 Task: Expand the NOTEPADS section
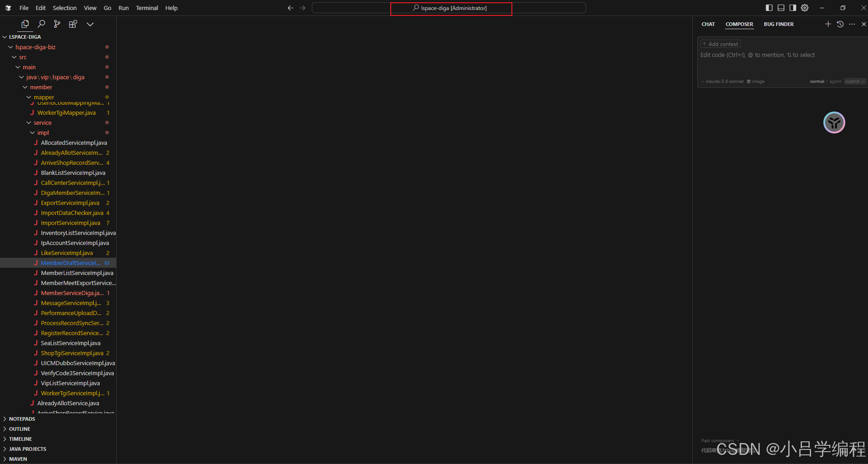point(22,418)
